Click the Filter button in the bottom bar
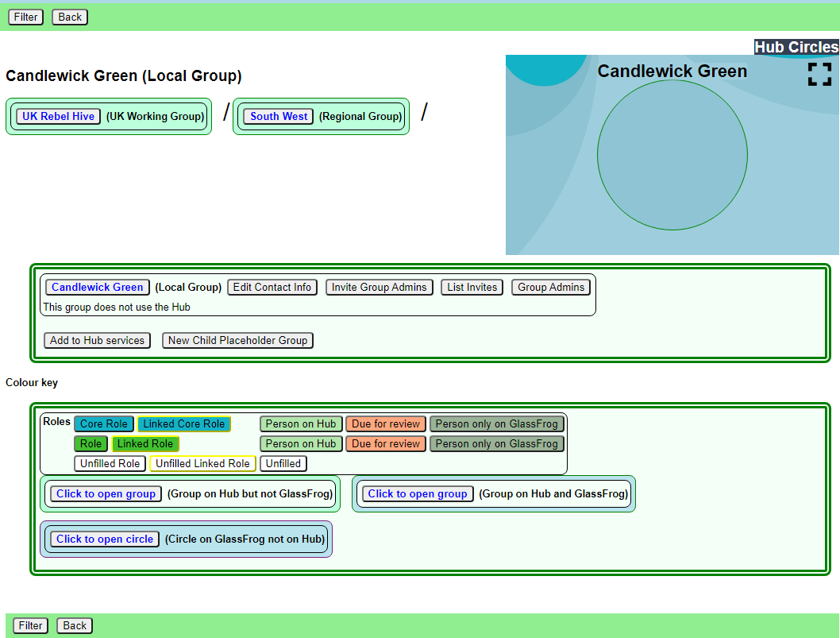The height and width of the screenshot is (638, 840). tap(30, 625)
